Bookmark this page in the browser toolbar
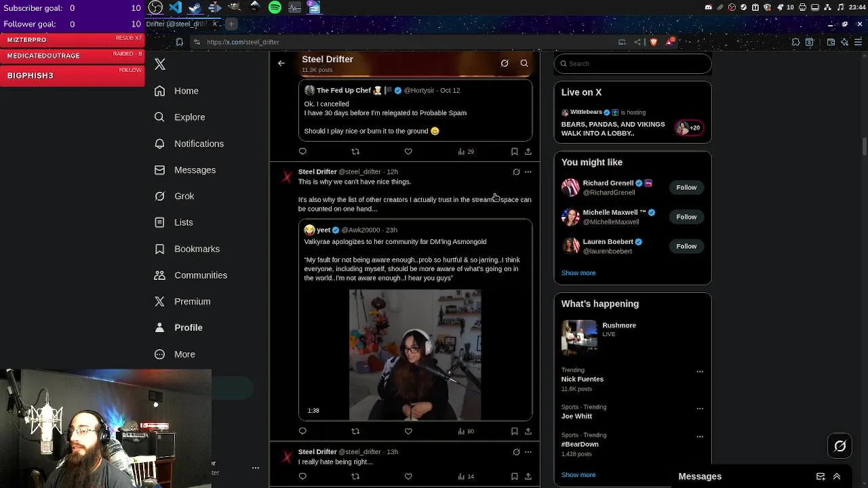Image resolution: width=868 pixels, height=488 pixels. point(179,42)
